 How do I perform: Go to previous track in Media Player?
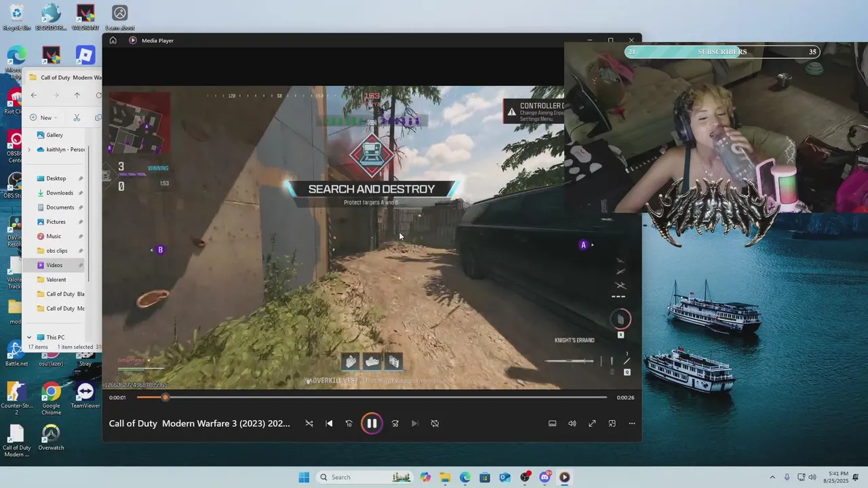(x=329, y=424)
